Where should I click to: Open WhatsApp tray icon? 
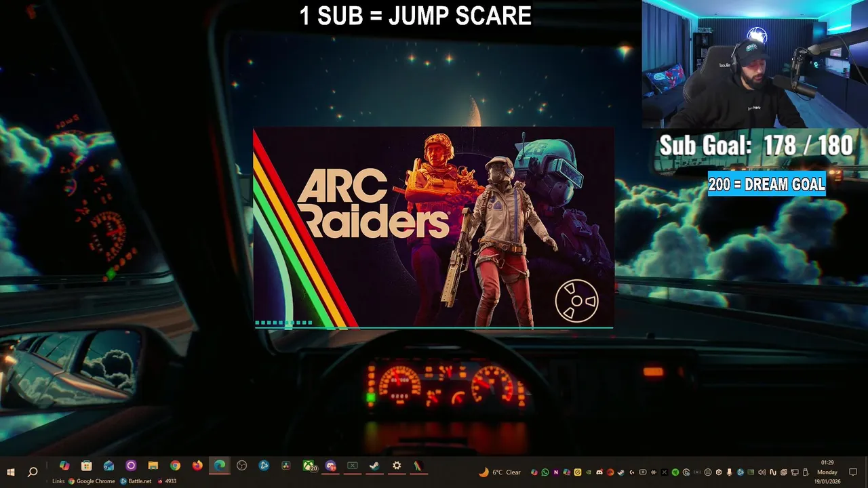coord(545,472)
